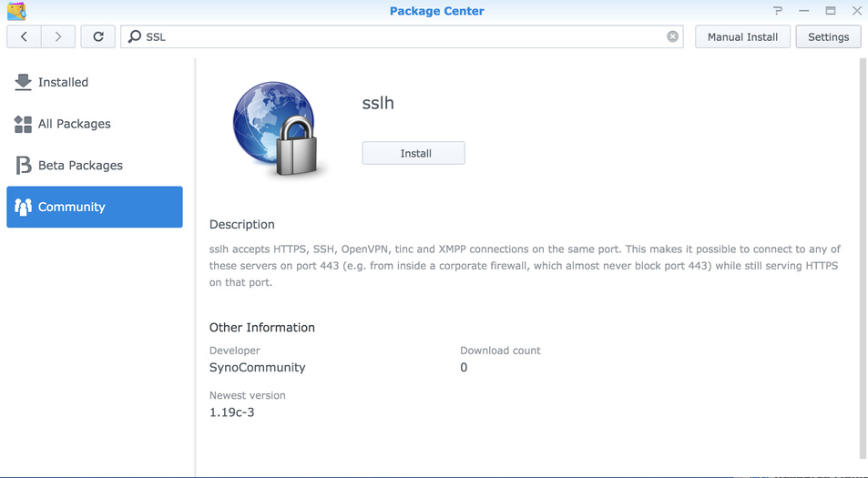Go forward with the right arrow button

pyautogui.click(x=58, y=36)
